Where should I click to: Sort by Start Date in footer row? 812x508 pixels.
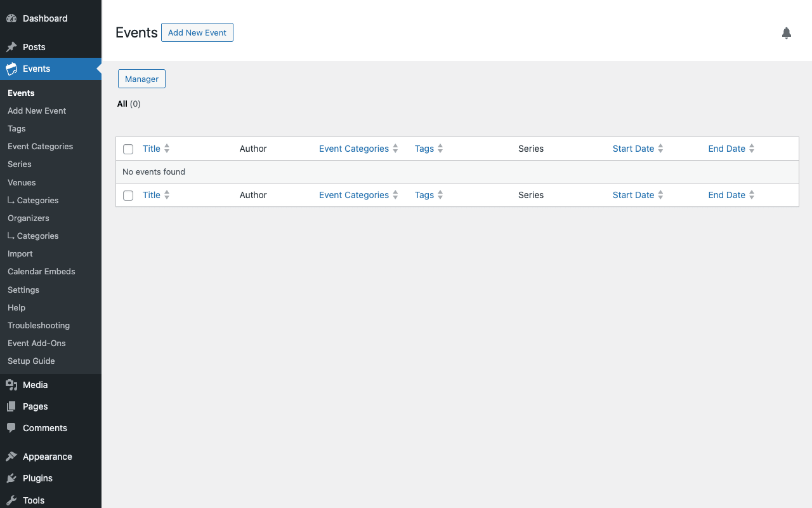click(x=633, y=195)
